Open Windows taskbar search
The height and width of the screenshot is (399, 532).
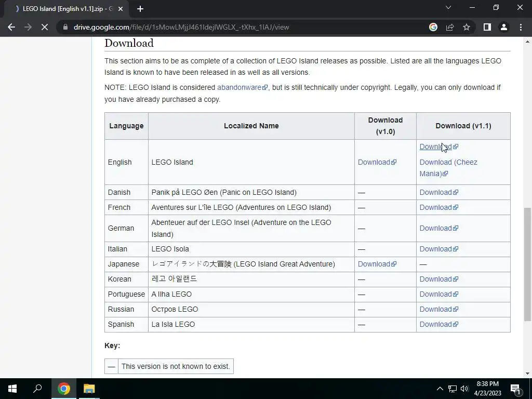pos(37,389)
